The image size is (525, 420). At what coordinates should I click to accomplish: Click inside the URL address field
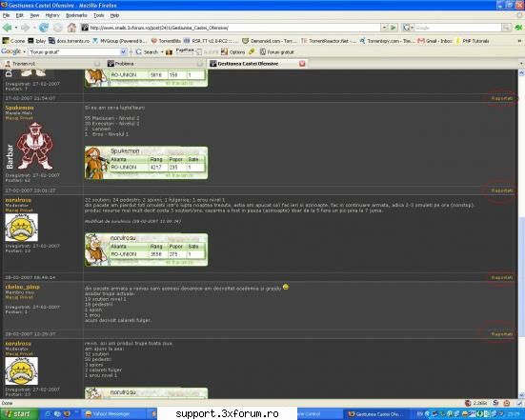click(x=234, y=28)
